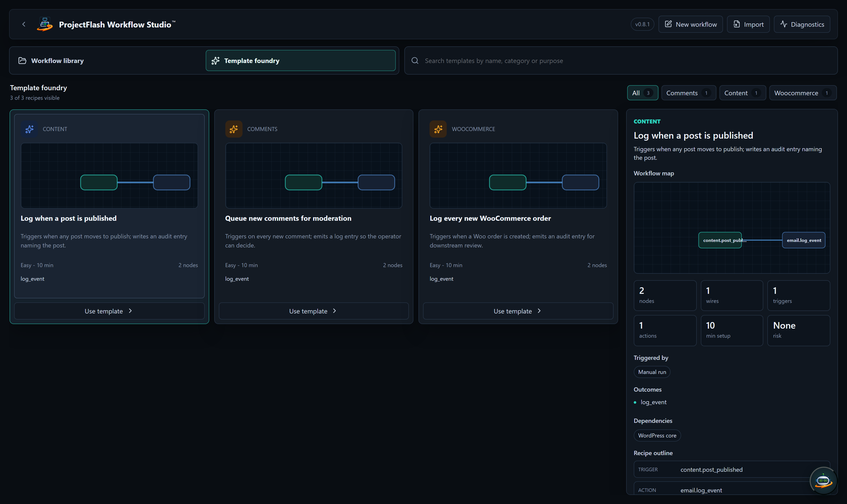The width and height of the screenshot is (847, 504).
Task: Click the arrow on the first Use template button
Action: click(130, 311)
